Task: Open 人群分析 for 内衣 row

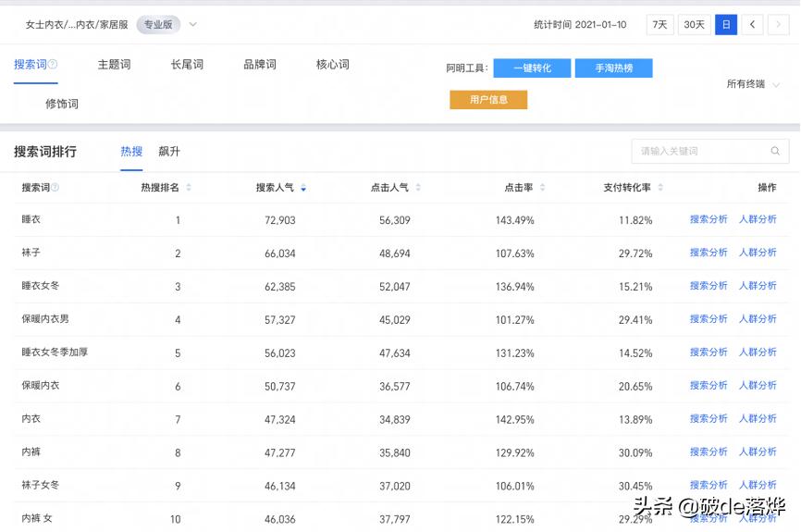Action: pyautogui.click(x=758, y=418)
